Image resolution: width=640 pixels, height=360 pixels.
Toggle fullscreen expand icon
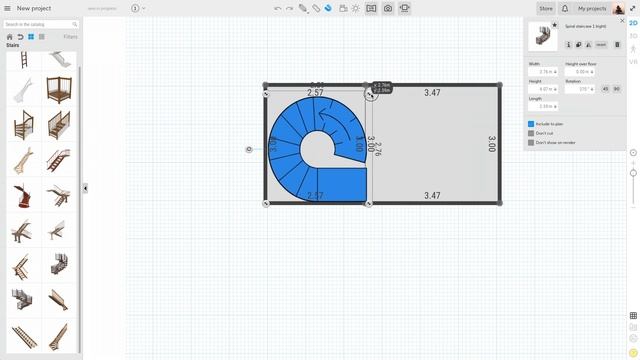coord(633,8)
